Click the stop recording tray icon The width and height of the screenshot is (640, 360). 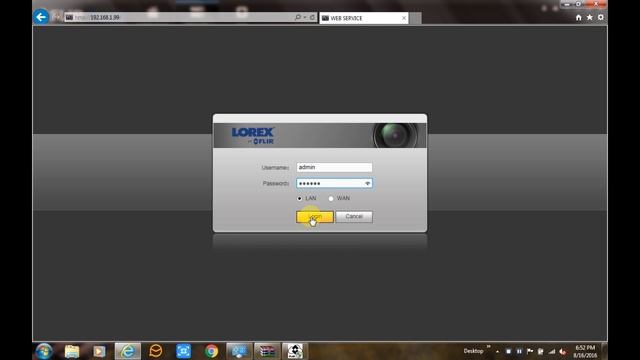tap(508, 351)
